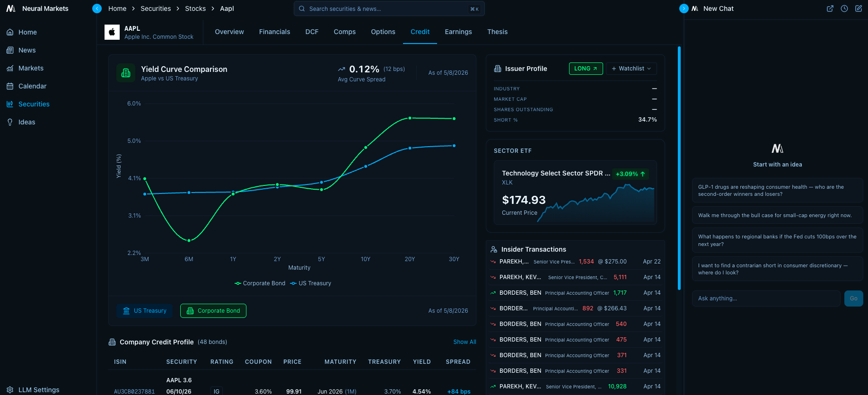This screenshot has width=868, height=395.
Task: Click Show All for credit bonds
Action: (465, 342)
